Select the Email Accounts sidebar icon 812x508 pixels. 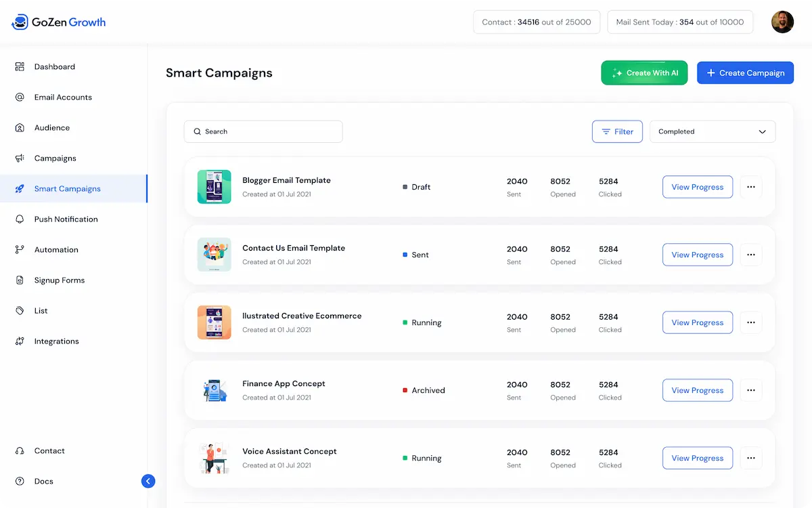[20, 97]
